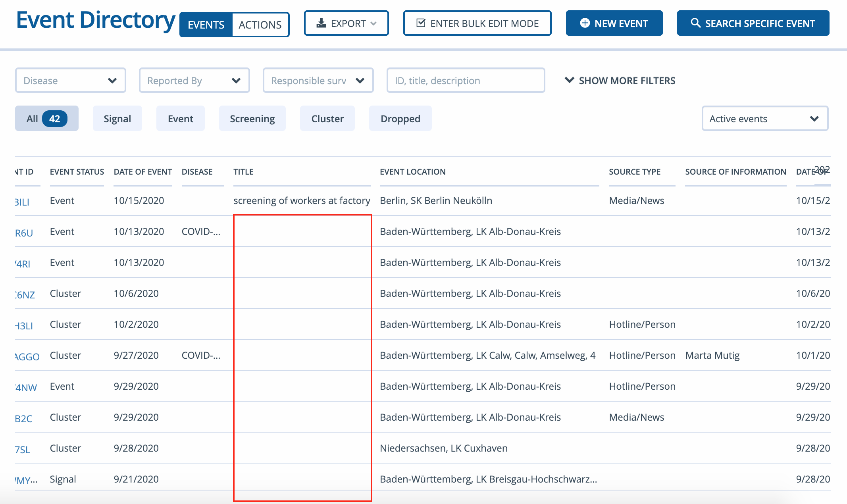Screen dimensions: 847x504
Task: Click the plus icon in New Event button
Action: tap(585, 23)
